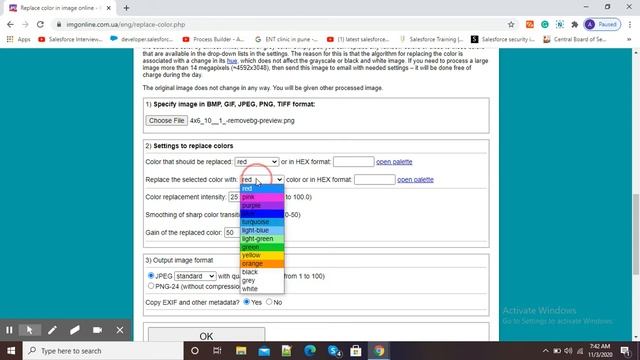The width and height of the screenshot is (640, 360).
Task: Pick turquoise from the color list
Action: coord(262,222)
